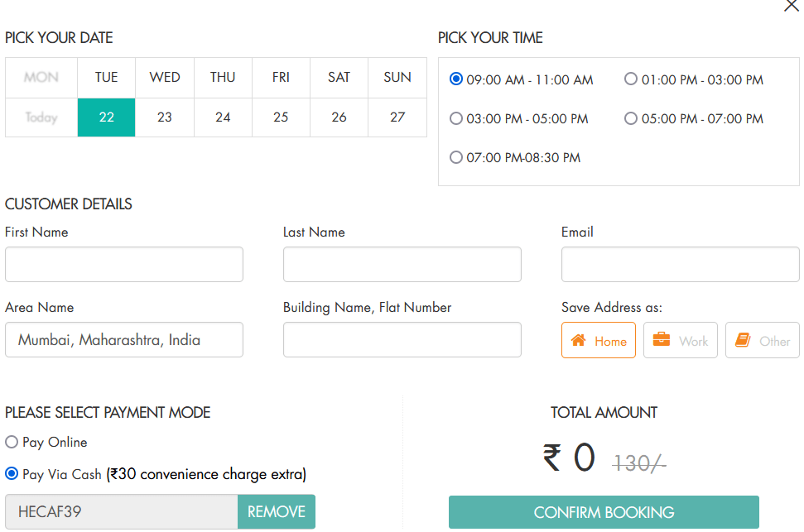The height and width of the screenshot is (532, 804).
Task: Save address as Home
Action: click(598, 340)
